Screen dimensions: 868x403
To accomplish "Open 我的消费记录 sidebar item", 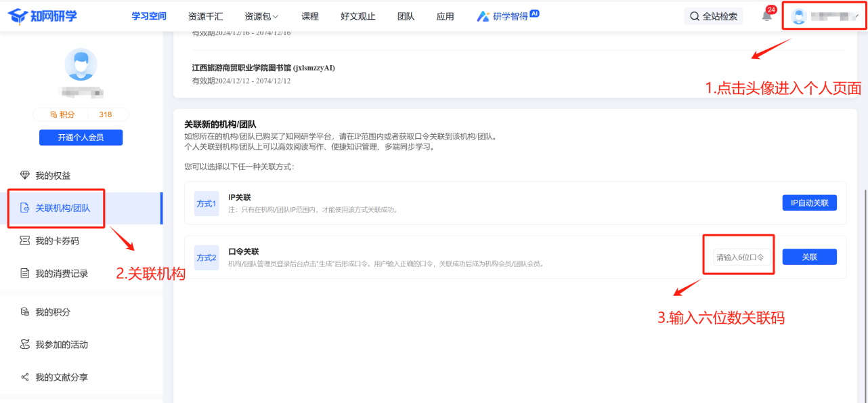I will click(61, 274).
